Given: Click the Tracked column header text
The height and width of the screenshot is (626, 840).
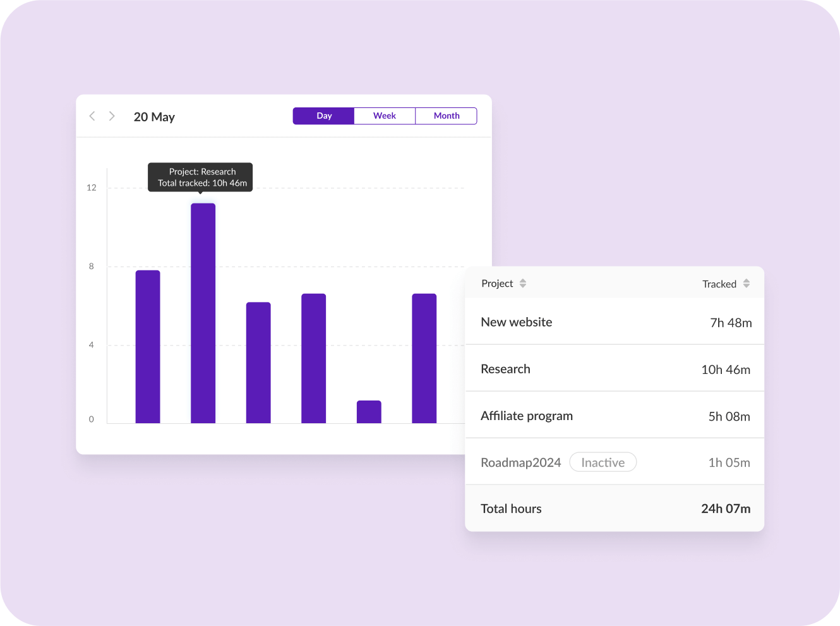Looking at the screenshot, I should tap(719, 284).
